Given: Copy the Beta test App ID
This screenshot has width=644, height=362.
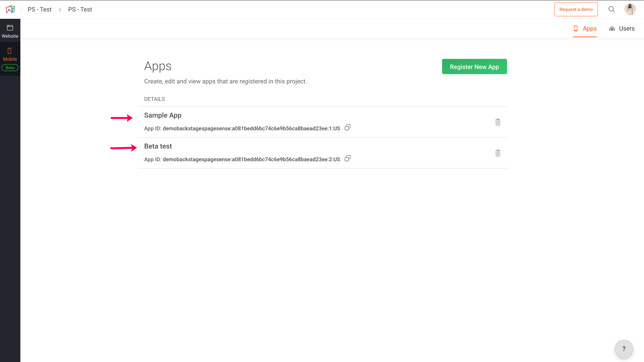Looking at the screenshot, I should [x=348, y=158].
